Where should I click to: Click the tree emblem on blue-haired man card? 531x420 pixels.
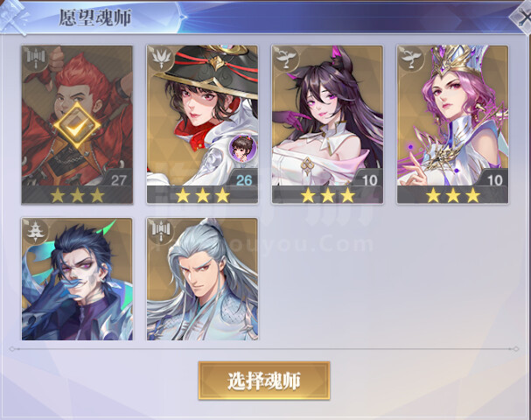(x=36, y=231)
